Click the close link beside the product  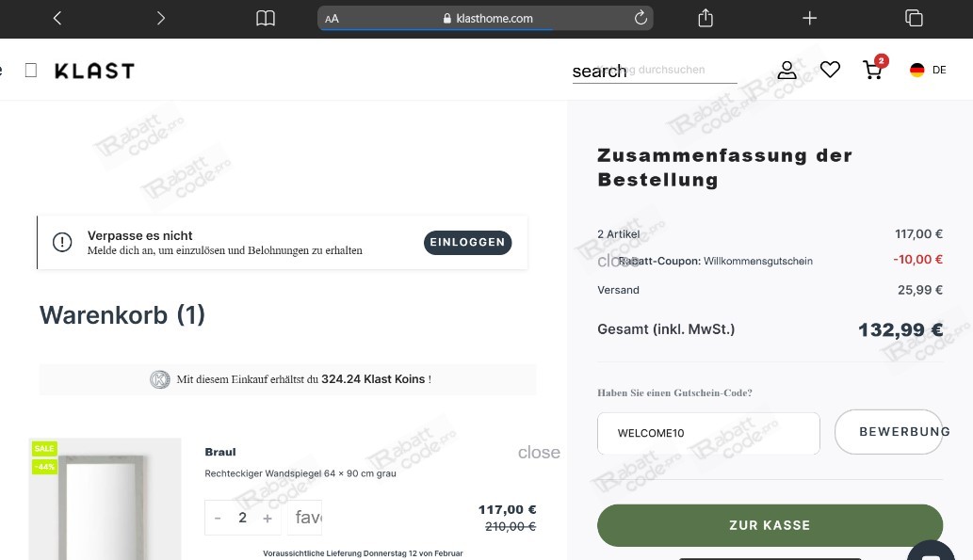539,452
